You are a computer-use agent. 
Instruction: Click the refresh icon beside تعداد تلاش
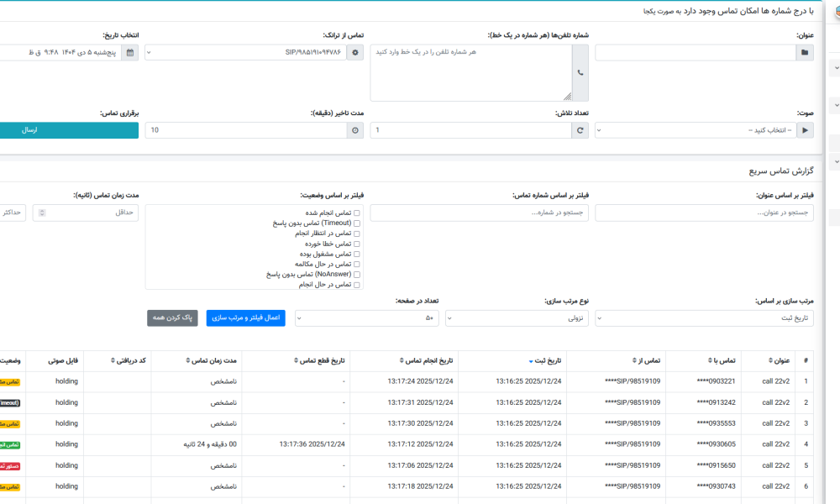pos(580,130)
